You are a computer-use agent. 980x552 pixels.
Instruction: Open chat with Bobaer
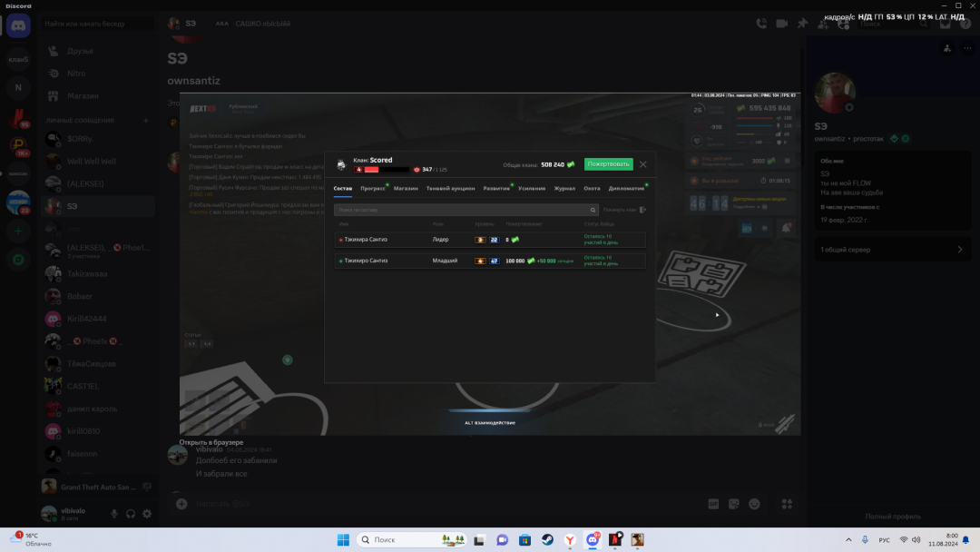pyautogui.click(x=97, y=296)
